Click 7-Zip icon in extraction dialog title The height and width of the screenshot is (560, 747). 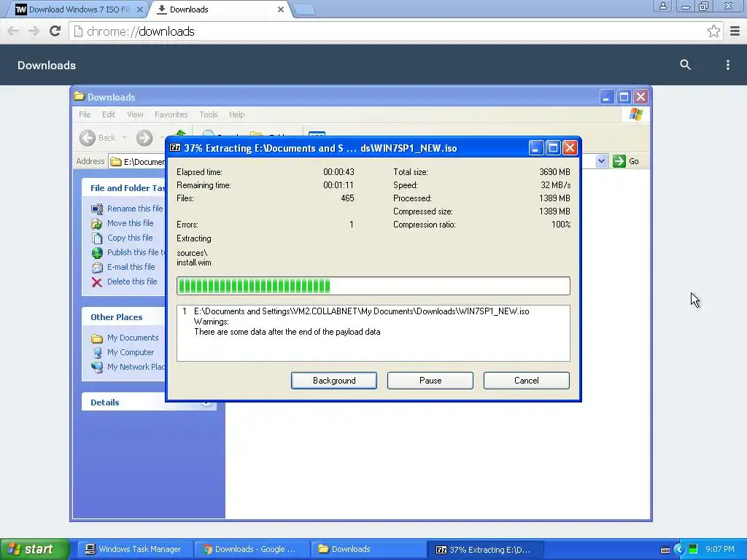(x=175, y=148)
